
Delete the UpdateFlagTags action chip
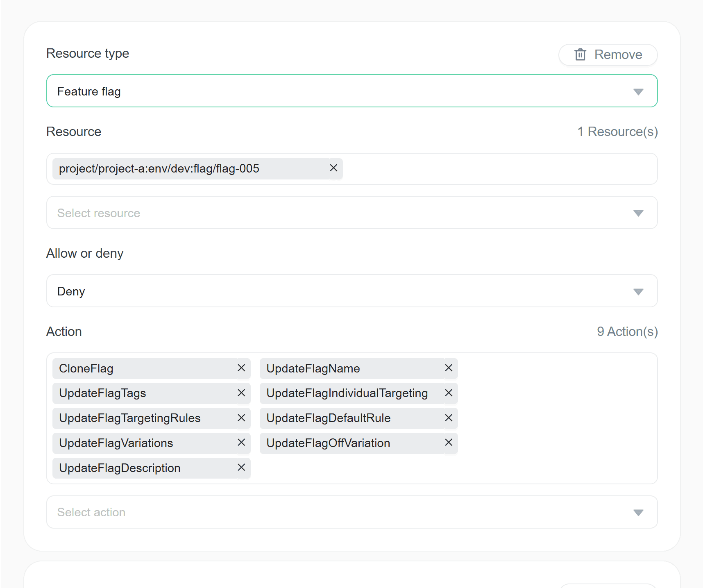[x=241, y=393]
